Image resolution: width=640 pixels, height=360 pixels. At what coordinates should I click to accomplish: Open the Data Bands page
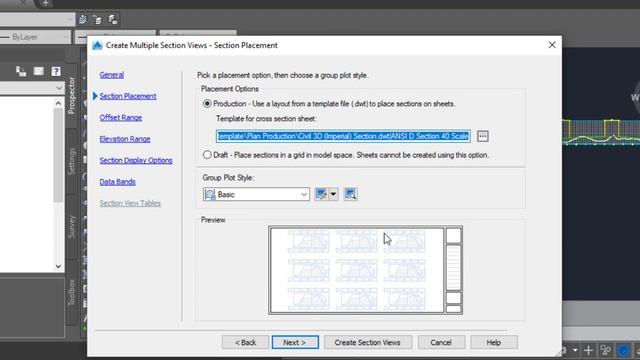[x=118, y=182]
